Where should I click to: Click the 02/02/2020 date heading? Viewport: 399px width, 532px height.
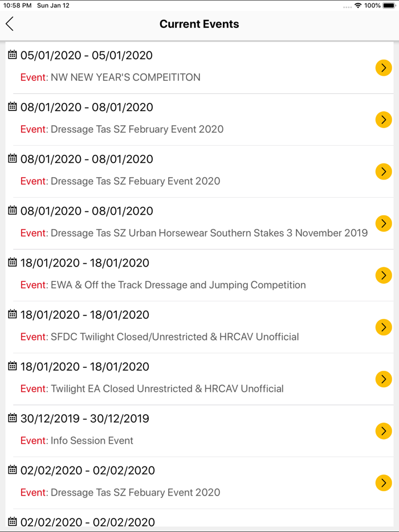click(x=85, y=470)
